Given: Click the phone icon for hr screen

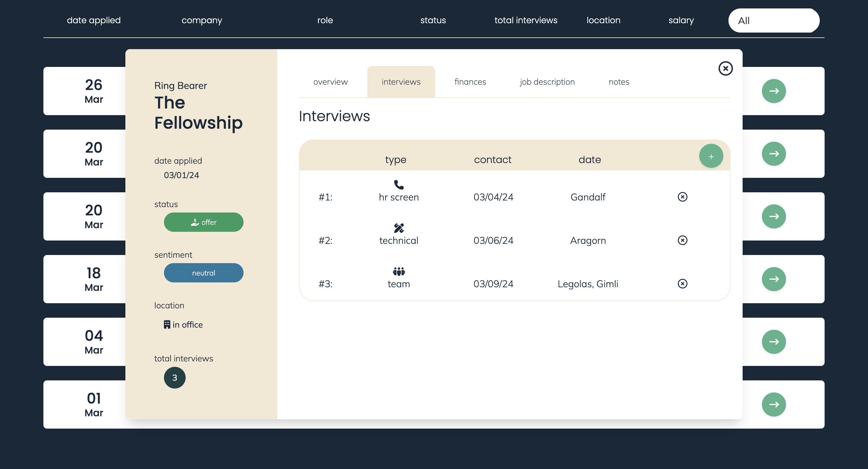Looking at the screenshot, I should pyautogui.click(x=399, y=185).
